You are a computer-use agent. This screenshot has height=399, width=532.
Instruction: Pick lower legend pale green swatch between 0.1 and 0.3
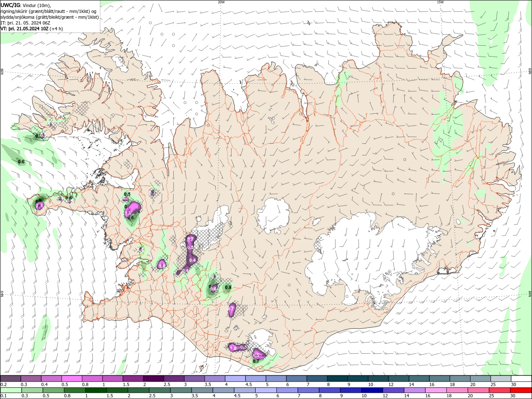coord(12,390)
